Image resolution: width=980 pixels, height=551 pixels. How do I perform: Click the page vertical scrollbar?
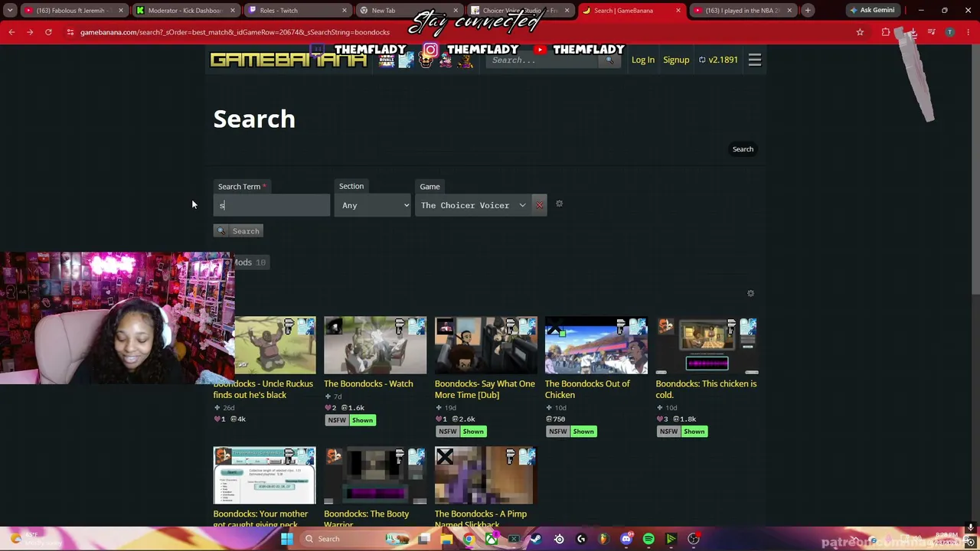click(x=975, y=168)
